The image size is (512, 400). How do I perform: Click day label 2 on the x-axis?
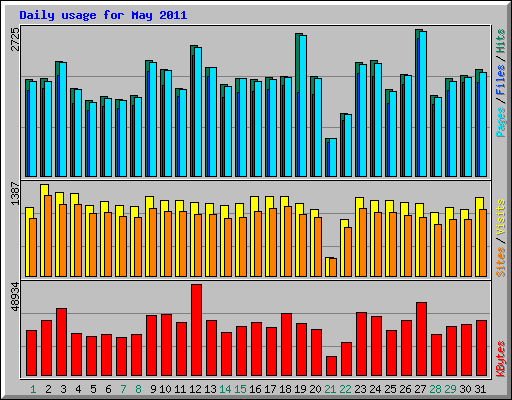48,389
